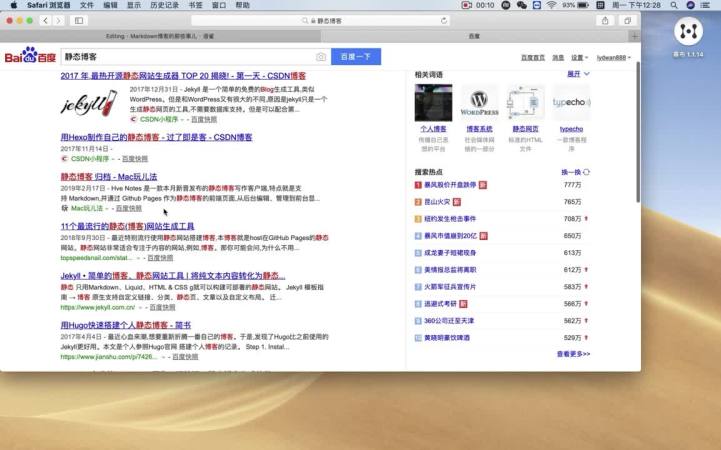
Task: Open 百度快照 for the jekyll.com.cn result
Action: tap(162, 307)
